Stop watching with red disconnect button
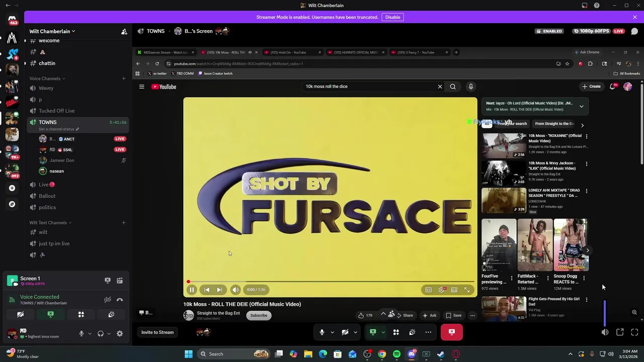The height and width of the screenshot is (362, 644). pyautogui.click(x=452, y=332)
